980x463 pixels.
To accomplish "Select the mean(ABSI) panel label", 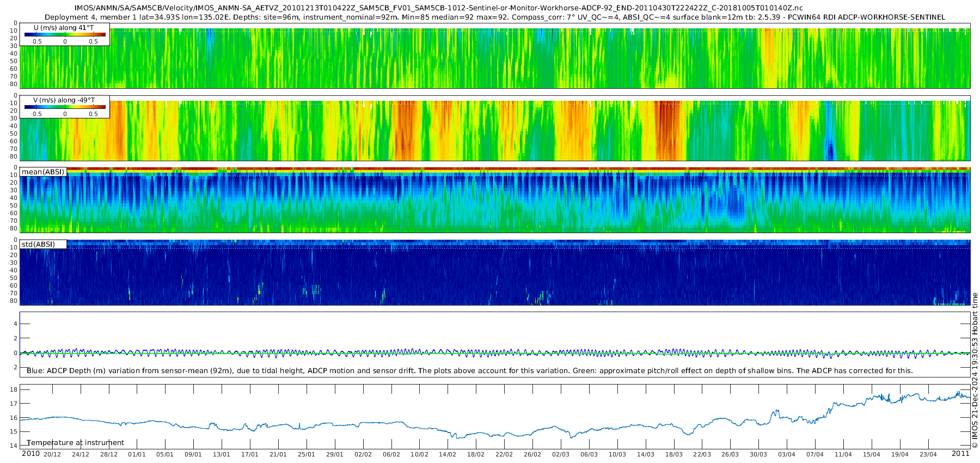I will point(43,172).
